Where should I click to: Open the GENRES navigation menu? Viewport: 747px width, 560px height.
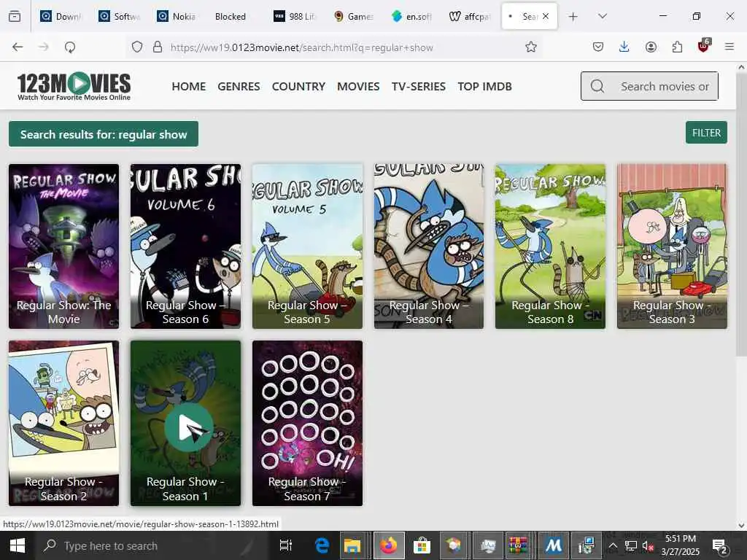(x=239, y=87)
